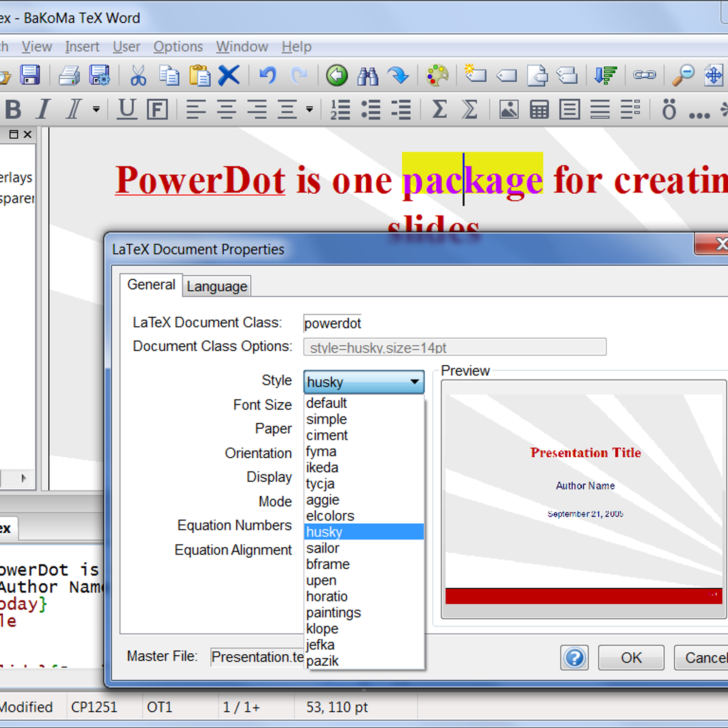Screen dimensions: 728x728
Task: Select paintings style from list
Action: 364,613
